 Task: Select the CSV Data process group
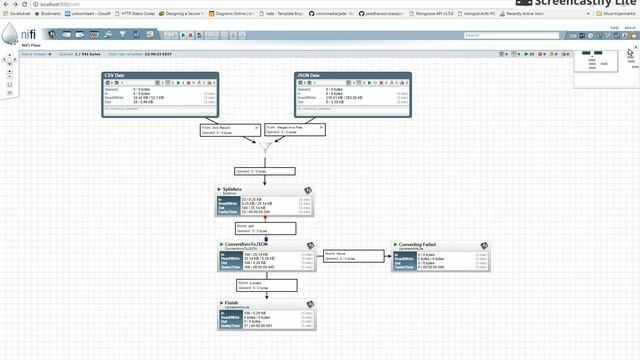coord(160,95)
